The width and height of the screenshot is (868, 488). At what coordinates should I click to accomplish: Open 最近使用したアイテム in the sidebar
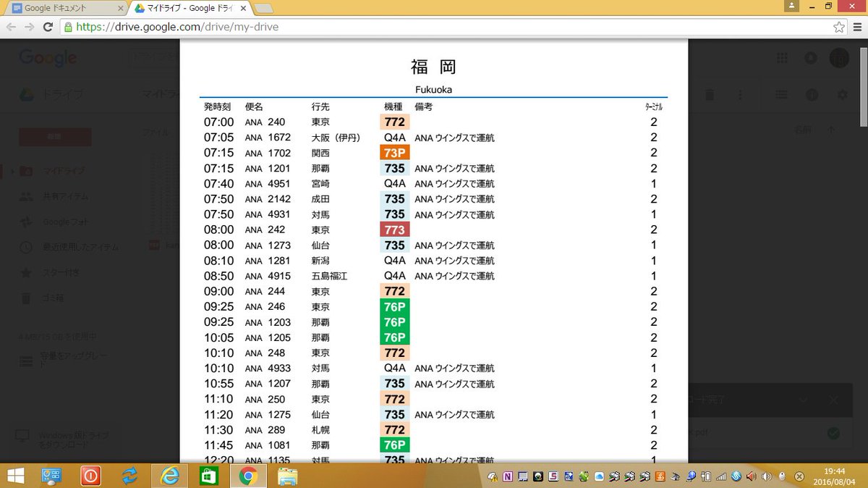coord(80,247)
